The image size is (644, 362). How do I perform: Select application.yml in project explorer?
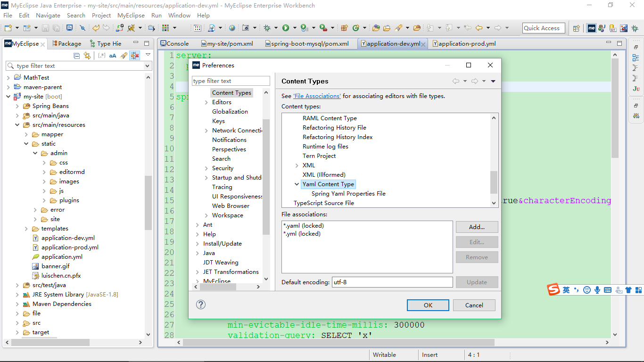62,257
